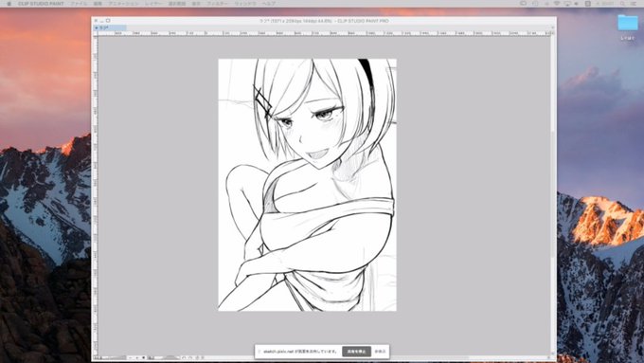Screen dimensions: 644x363
Task: Click the zoom in plus icon in status bar
Action: pos(137,357)
